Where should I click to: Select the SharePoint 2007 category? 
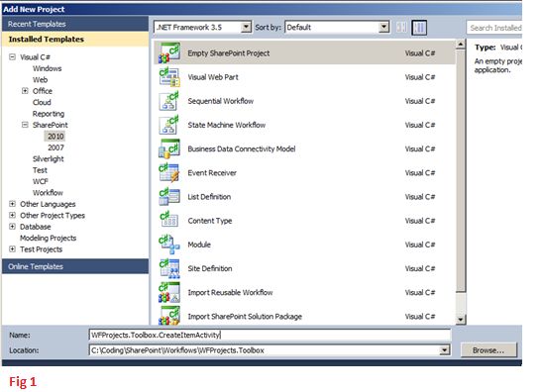point(55,147)
